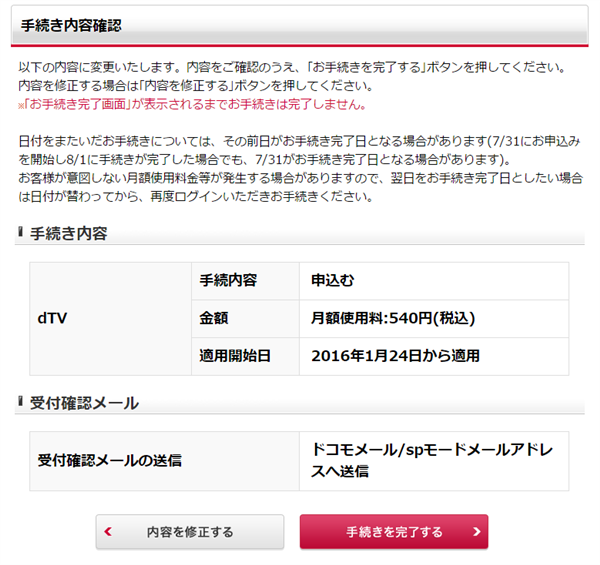
Task: Click the 受付確認メール section heading text
Action: 84,403
